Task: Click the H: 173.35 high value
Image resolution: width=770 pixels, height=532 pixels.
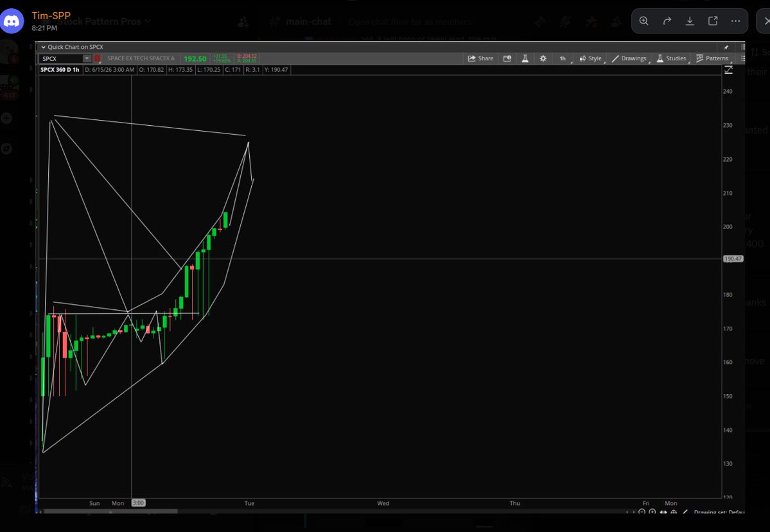Action: pyautogui.click(x=180, y=70)
